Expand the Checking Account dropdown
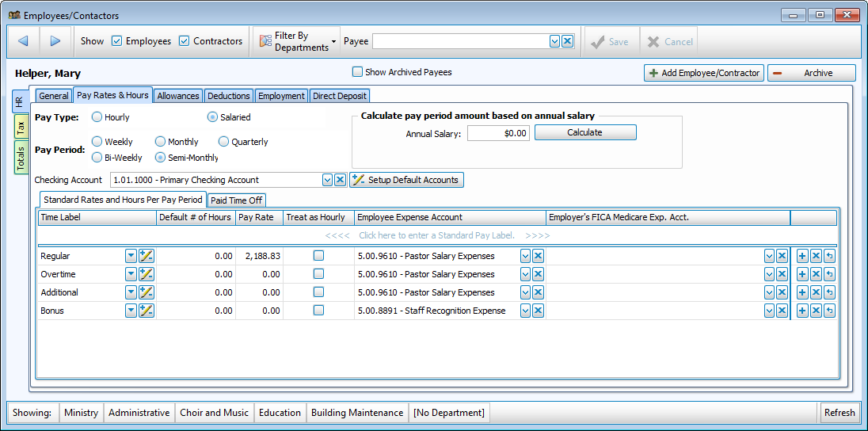Viewport: 868px width, 431px height. (x=327, y=180)
